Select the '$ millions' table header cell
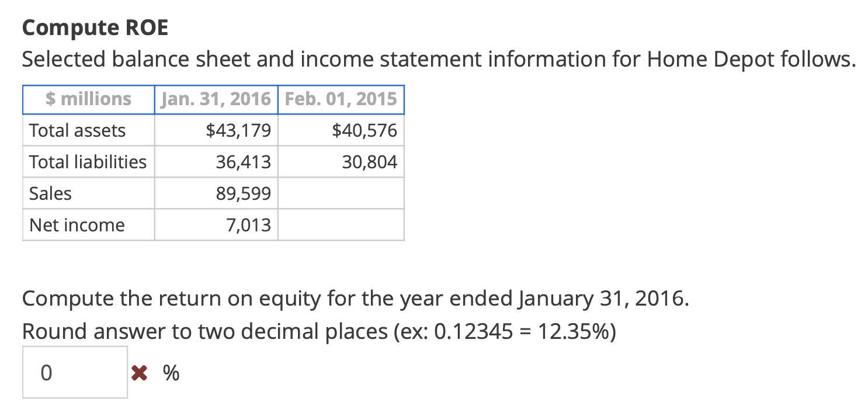The height and width of the screenshot is (409, 868). (88, 99)
